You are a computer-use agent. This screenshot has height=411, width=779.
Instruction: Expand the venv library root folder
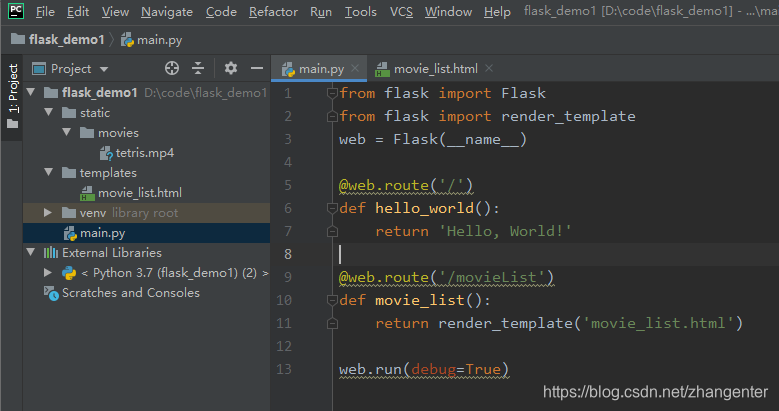pyautogui.click(x=48, y=213)
